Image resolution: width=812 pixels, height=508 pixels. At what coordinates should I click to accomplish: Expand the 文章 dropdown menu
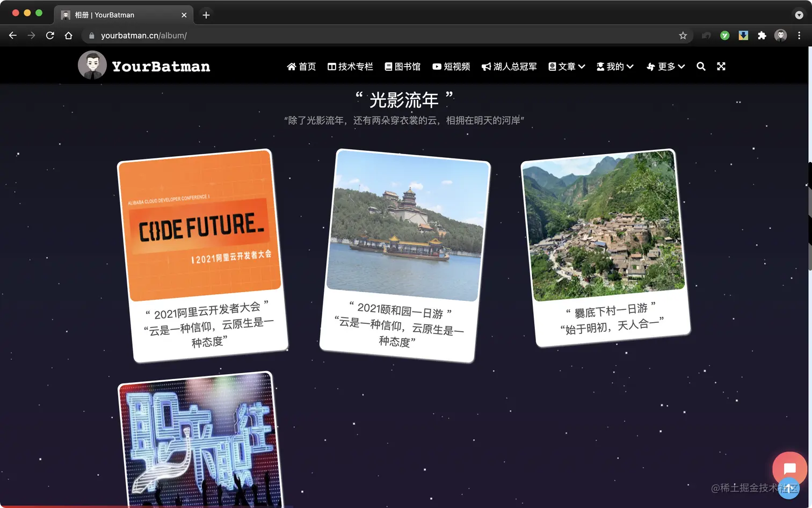pos(567,67)
